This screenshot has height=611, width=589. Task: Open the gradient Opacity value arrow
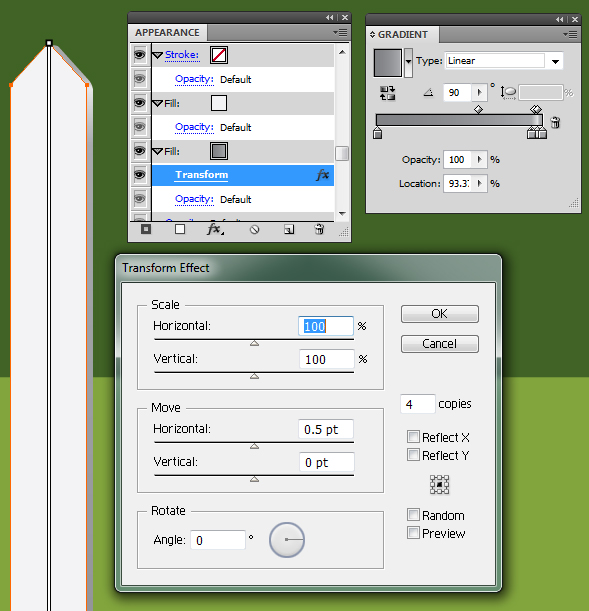(480, 160)
